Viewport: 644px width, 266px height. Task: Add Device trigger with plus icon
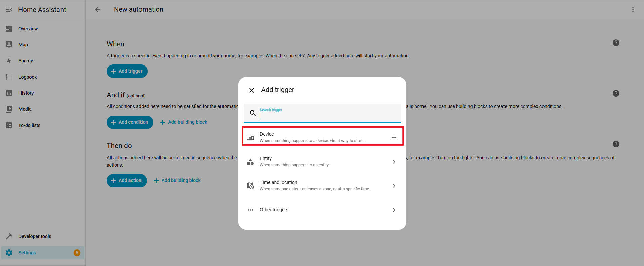tap(394, 137)
